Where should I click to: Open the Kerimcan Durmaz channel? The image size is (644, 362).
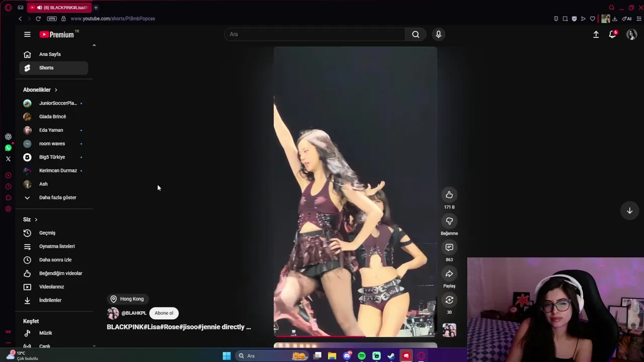pos(53,170)
